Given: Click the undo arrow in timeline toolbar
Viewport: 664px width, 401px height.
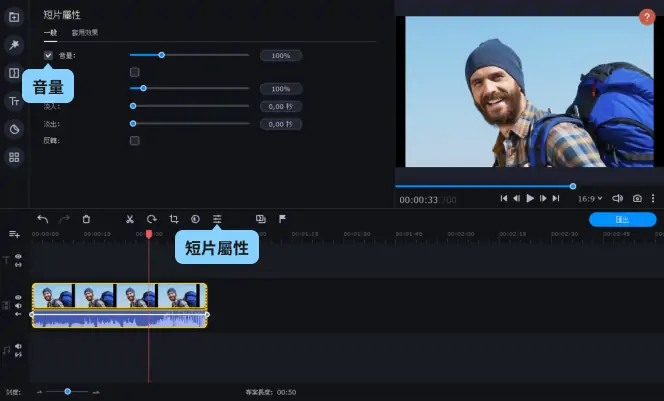Looking at the screenshot, I should [42, 219].
